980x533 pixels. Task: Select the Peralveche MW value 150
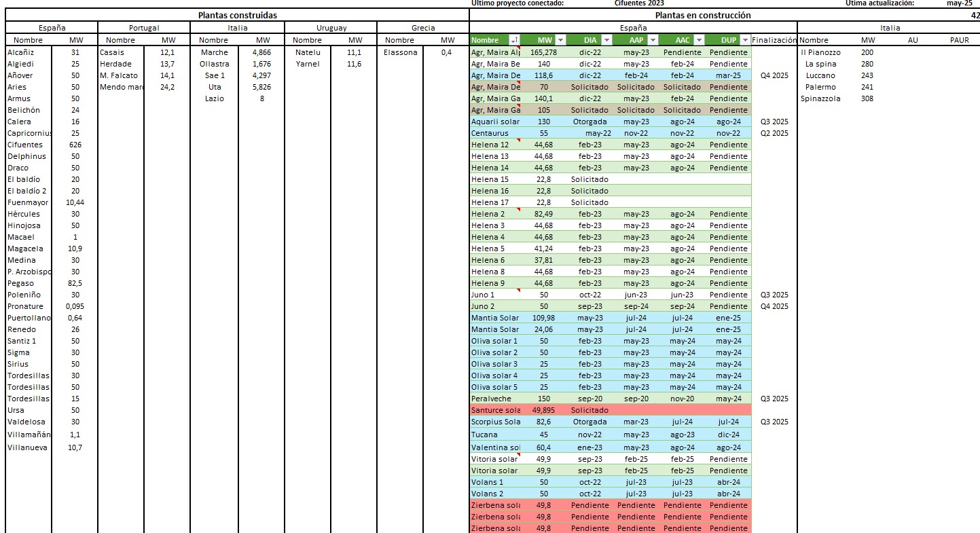tap(544, 399)
